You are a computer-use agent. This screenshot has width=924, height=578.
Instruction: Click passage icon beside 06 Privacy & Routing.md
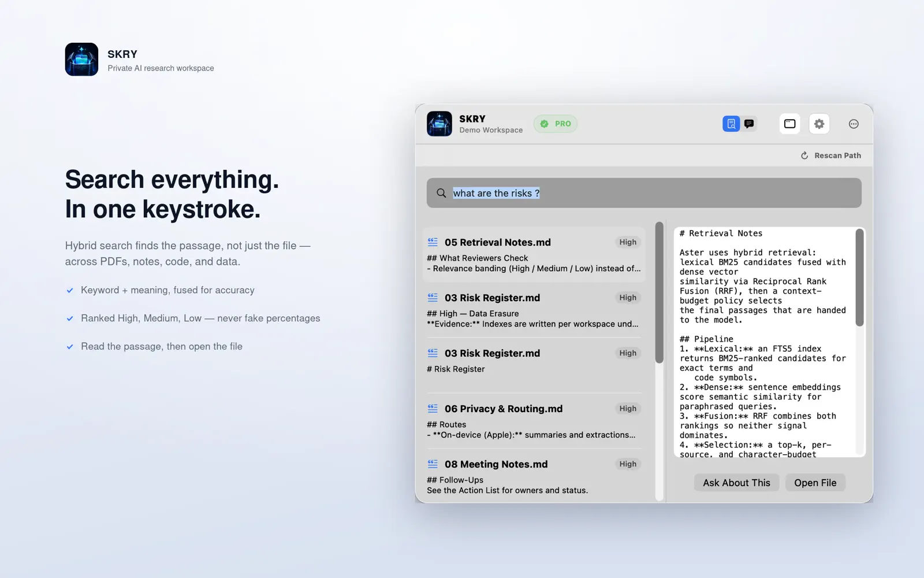coord(433,409)
